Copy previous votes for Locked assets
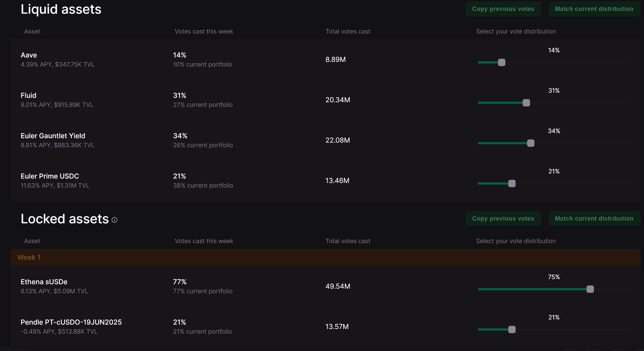 (503, 218)
